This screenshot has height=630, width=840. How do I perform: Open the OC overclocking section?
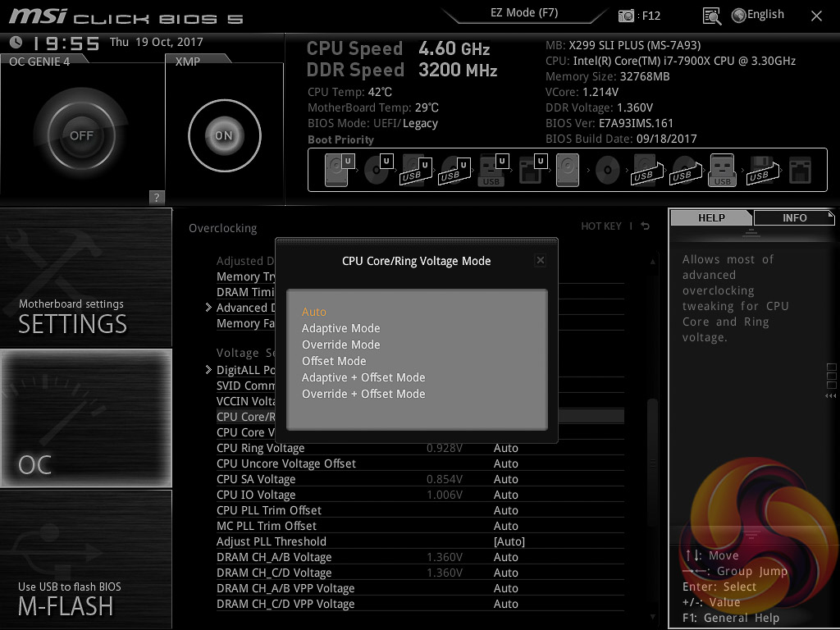click(x=85, y=418)
